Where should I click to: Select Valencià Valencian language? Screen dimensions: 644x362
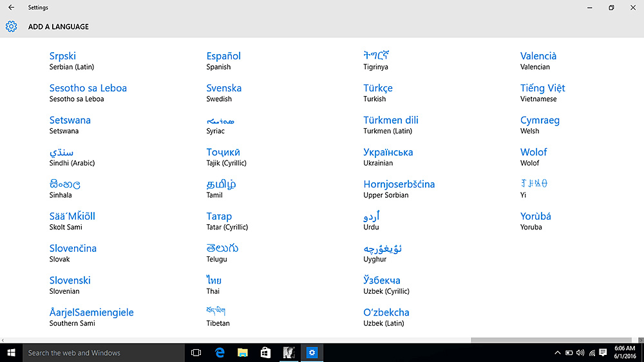tap(538, 61)
